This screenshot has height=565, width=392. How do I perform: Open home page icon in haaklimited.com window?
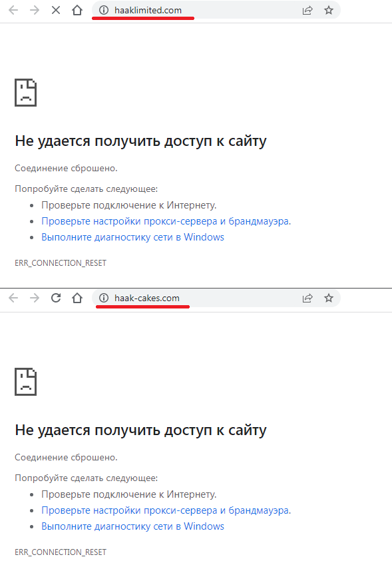click(x=77, y=10)
